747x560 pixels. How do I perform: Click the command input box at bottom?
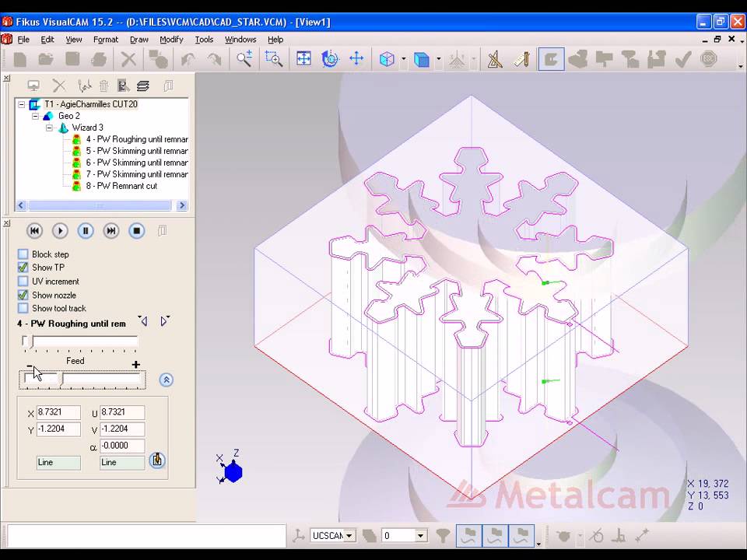[146, 537]
